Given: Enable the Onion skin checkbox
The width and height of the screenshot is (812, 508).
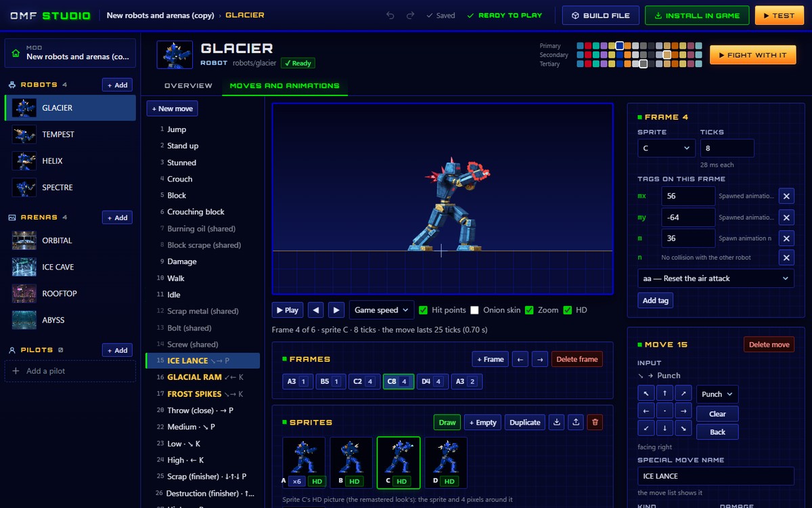Looking at the screenshot, I should [x=474, y=310].
